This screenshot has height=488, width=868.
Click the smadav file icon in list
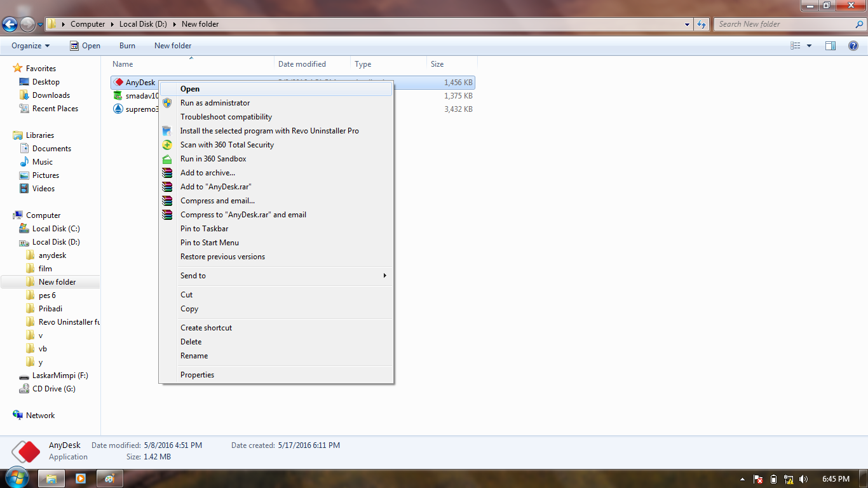(x=118, y=96)
